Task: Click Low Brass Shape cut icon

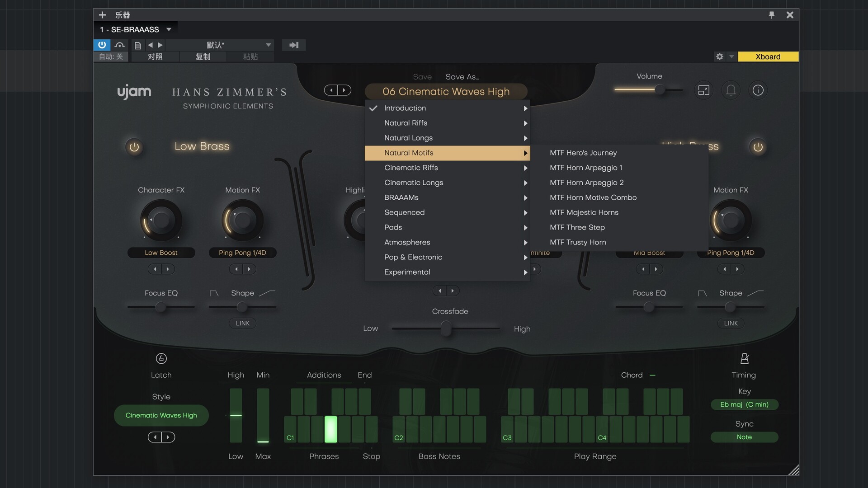Action: 214,293
